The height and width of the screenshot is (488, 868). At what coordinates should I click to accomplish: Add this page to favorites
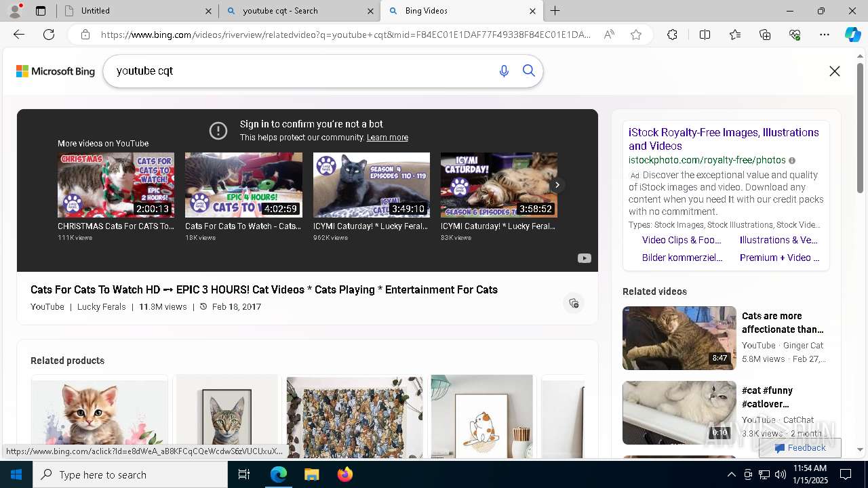636,35
